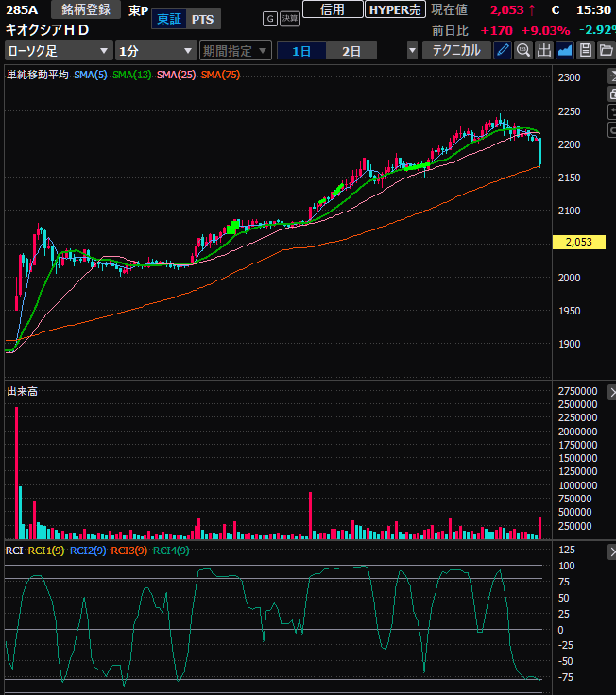Viewport: 616px width, 695px height.
Task: Switch to PTS market toggle
Action: [201, 19]
